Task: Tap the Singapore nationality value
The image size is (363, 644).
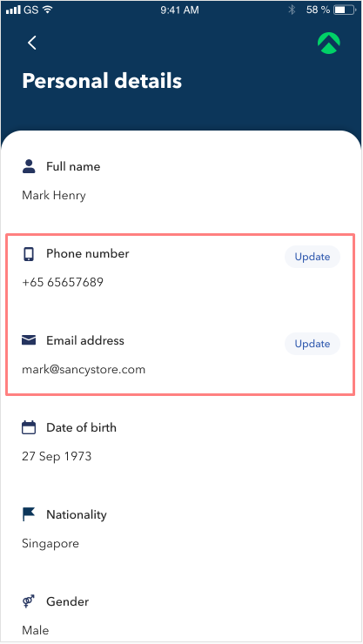Action: click(50, 543)
